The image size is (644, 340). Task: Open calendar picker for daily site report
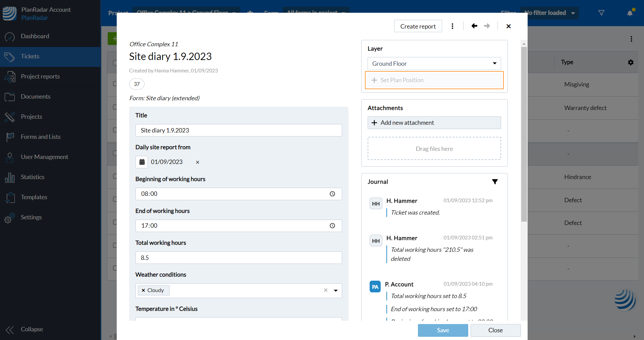tap(142, 162)
